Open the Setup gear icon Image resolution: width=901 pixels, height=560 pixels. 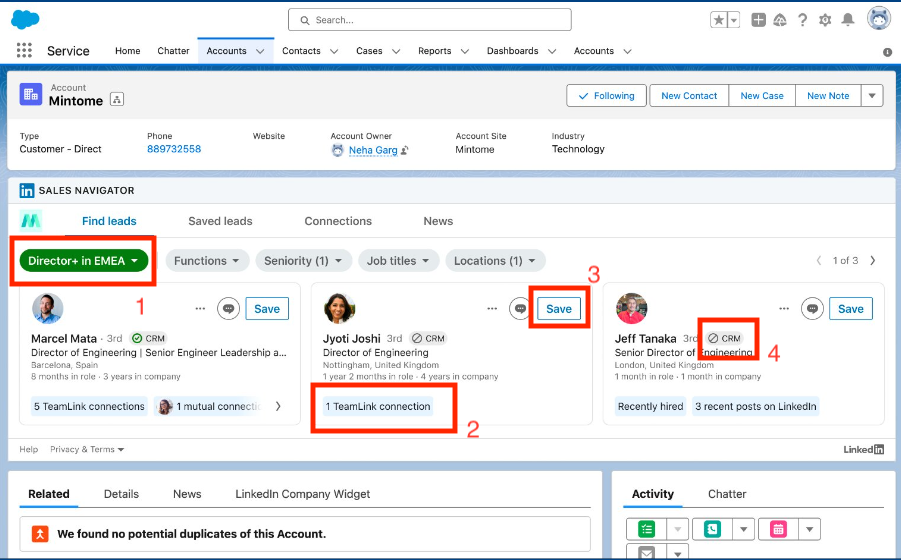825,20
